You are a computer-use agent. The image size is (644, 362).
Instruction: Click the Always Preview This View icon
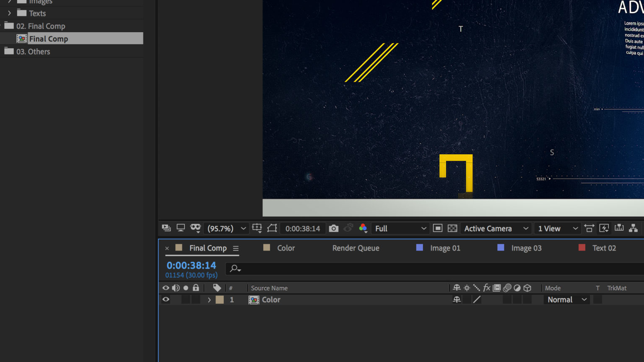tap(166, 228)
